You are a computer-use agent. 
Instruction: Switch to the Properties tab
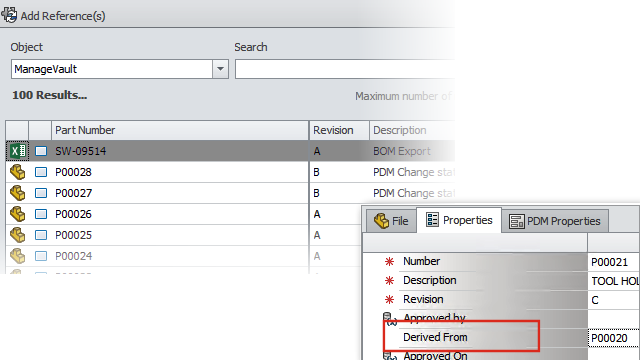coord(459,220)
